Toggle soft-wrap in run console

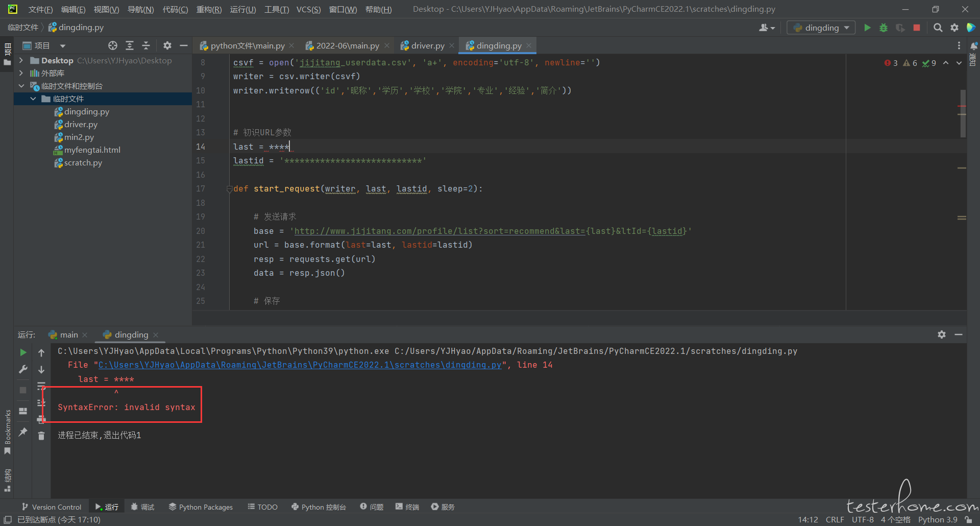pyautogui.click(x=41, y=386)
